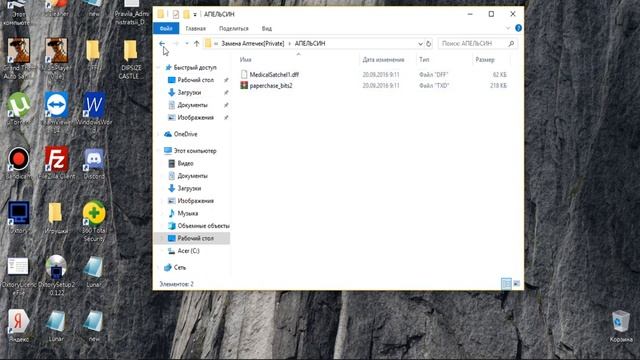Select Сеть in the navigation pane

(x=179, y=268)
